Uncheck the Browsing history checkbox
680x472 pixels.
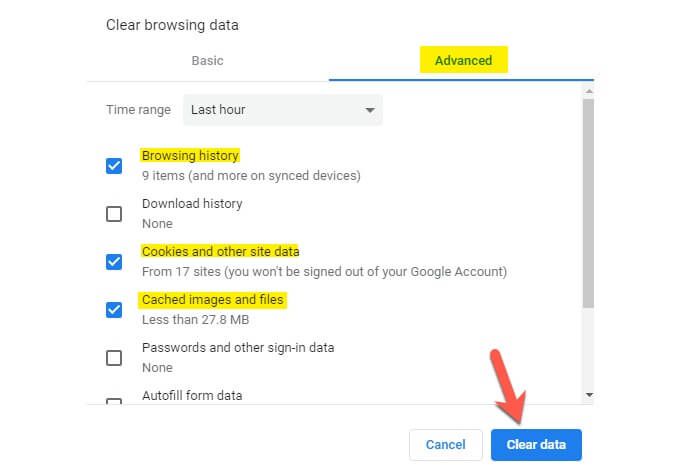coord(114,166)
